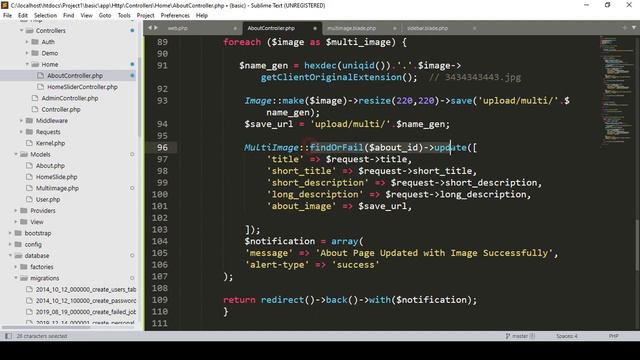This screenshot has width=640, height=360.
Task: Collapse the Models folder arrow
Action: pos(16,154)
